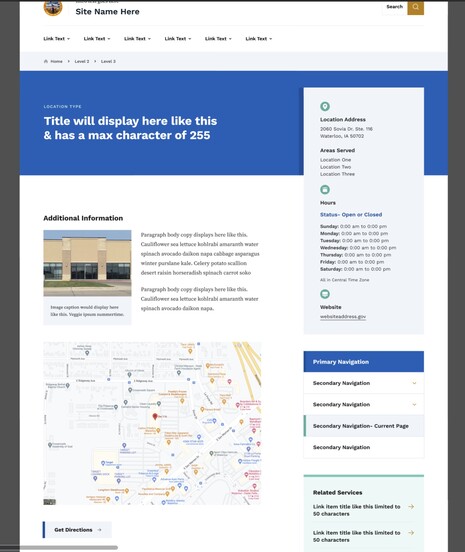This screenshot has width=465, height=552.
Task: Click the All in Central Time Zone note
Action: (x=345, y=280)
